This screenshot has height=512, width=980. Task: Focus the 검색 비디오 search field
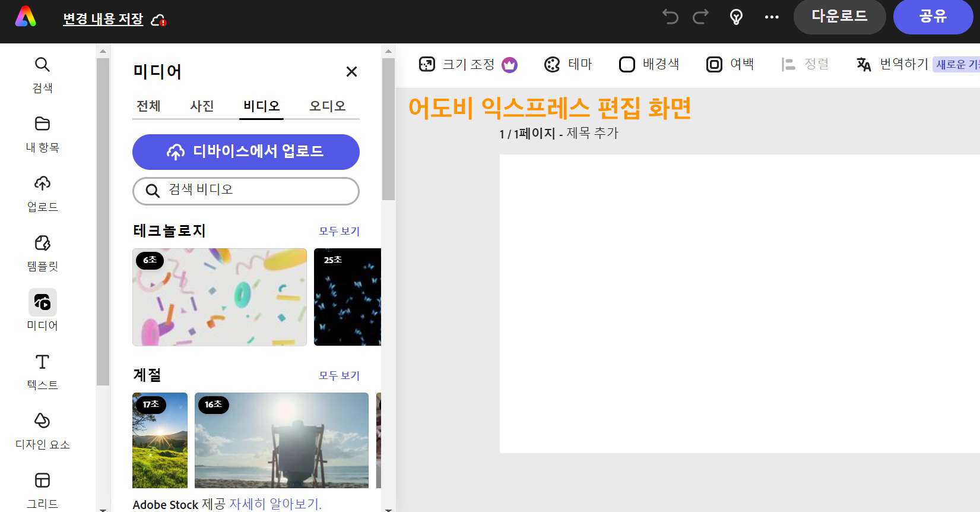246,191
